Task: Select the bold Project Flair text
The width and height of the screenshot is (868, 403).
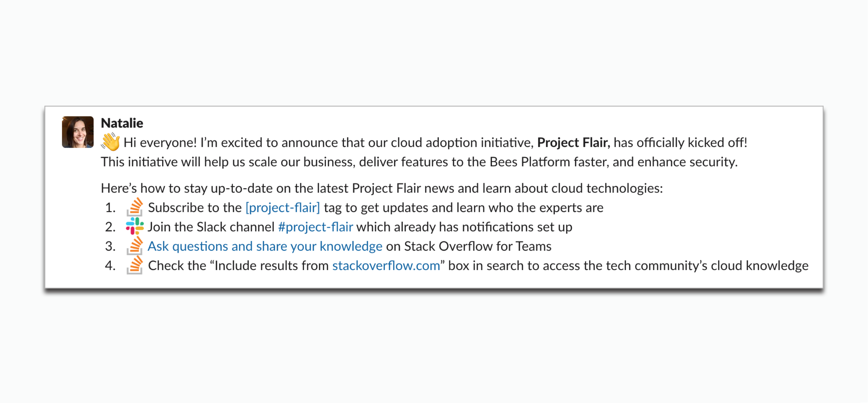Action: 573,143
